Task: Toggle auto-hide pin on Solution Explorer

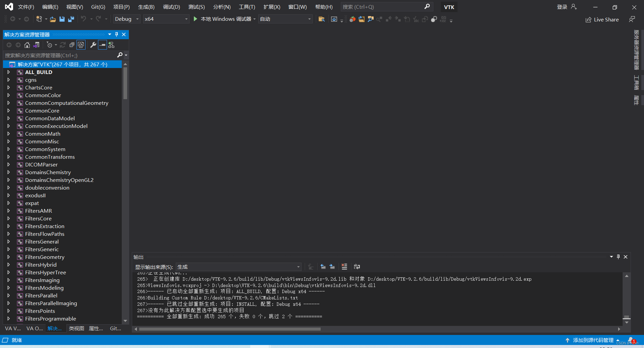Action: 116,34
